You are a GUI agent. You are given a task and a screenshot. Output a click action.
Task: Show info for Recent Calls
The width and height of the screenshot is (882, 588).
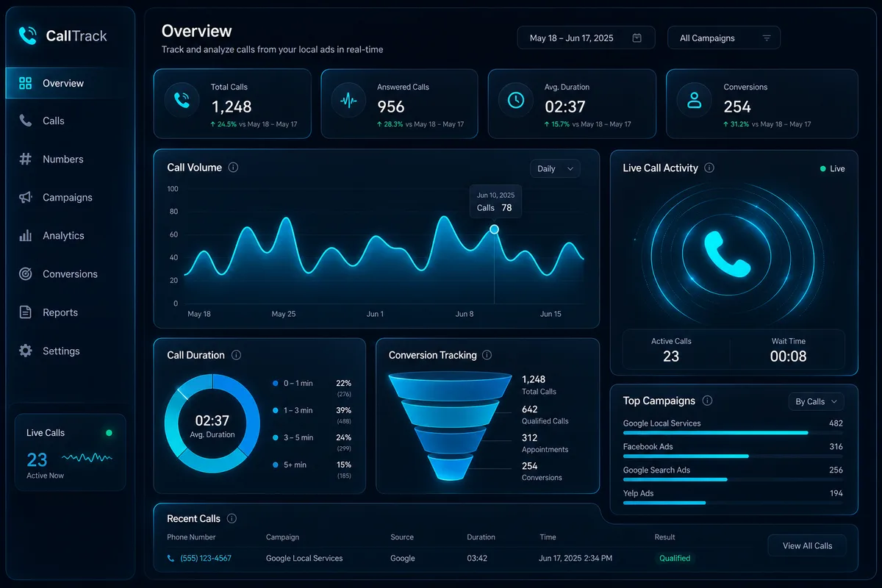(232, 518)
